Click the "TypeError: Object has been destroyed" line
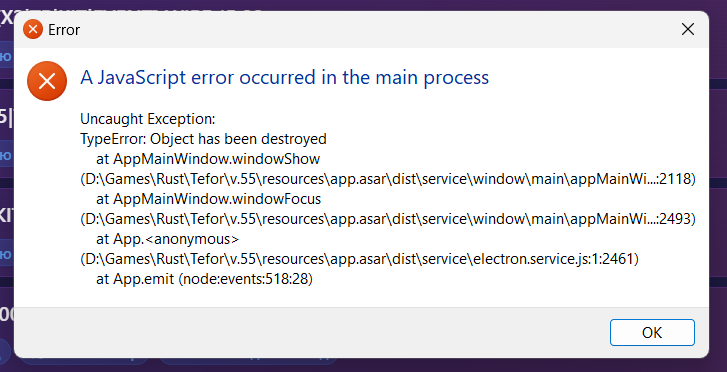Image resolution: width=727 pixels, height=372 pixels. pos(204,139)
